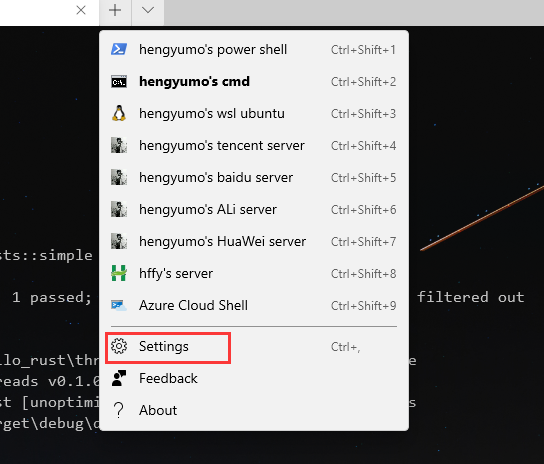The height and width of the screenshot is (464, 544).
Task: Click the '1 passed;' terminal text
Action: [x=52, y=297]
